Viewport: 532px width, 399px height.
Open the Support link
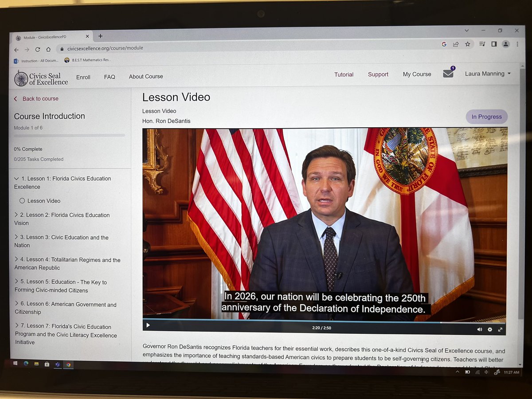click(378, 74)
